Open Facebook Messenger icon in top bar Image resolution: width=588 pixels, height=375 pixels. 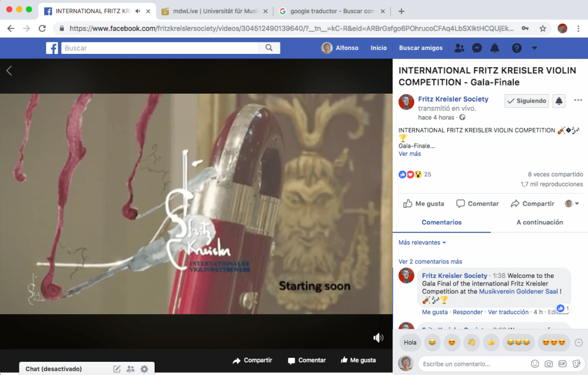click(476, 48)
